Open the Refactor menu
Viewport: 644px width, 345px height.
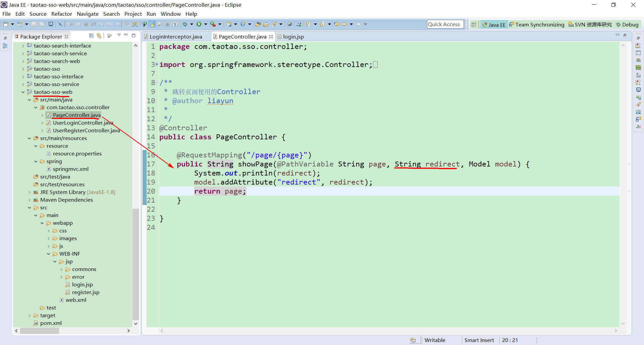[x=62, y=14]
